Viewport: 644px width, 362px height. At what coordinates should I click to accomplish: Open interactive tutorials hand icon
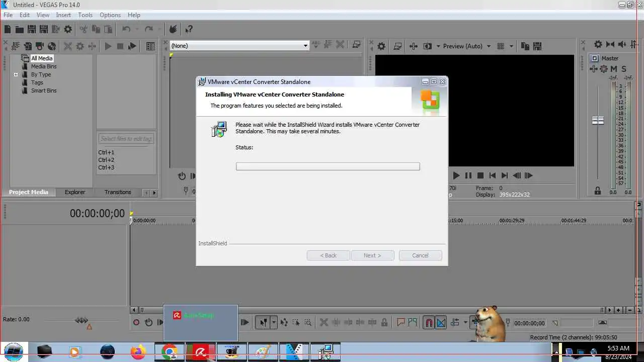(173, 29)
